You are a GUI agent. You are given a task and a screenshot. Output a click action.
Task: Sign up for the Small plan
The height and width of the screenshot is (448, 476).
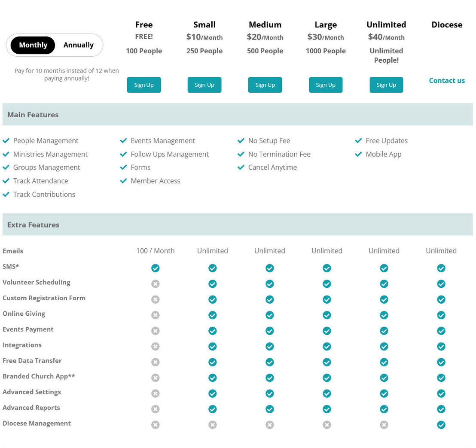tap(204, 85)
